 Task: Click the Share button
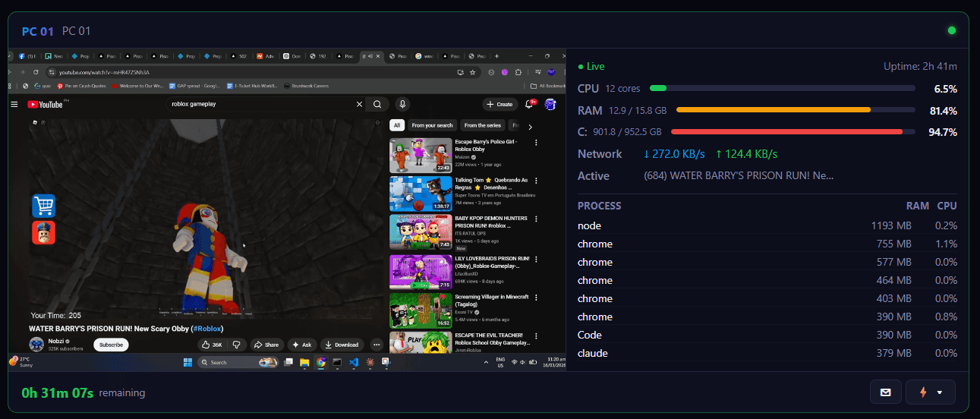tap(266, 345)
